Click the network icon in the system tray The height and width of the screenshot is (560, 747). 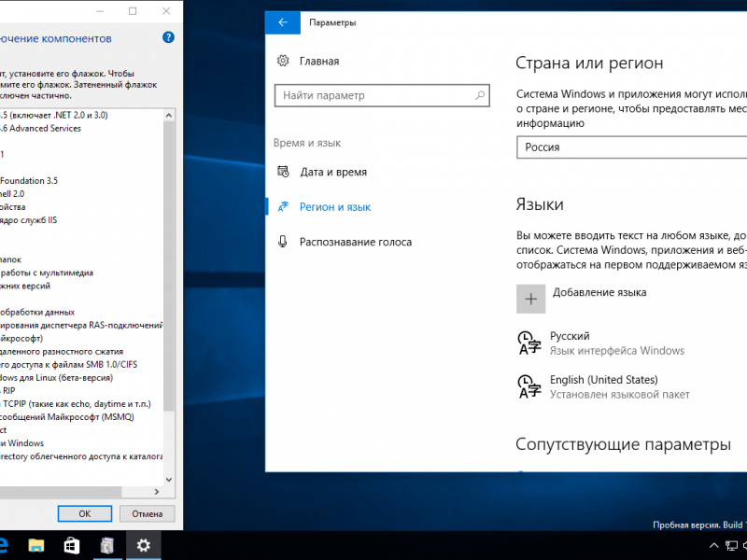pos(731,546)
